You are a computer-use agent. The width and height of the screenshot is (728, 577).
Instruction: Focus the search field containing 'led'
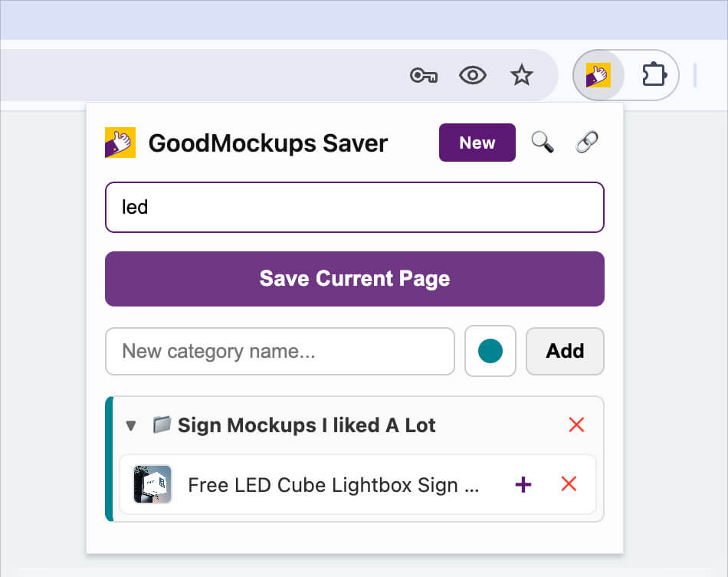355,207
